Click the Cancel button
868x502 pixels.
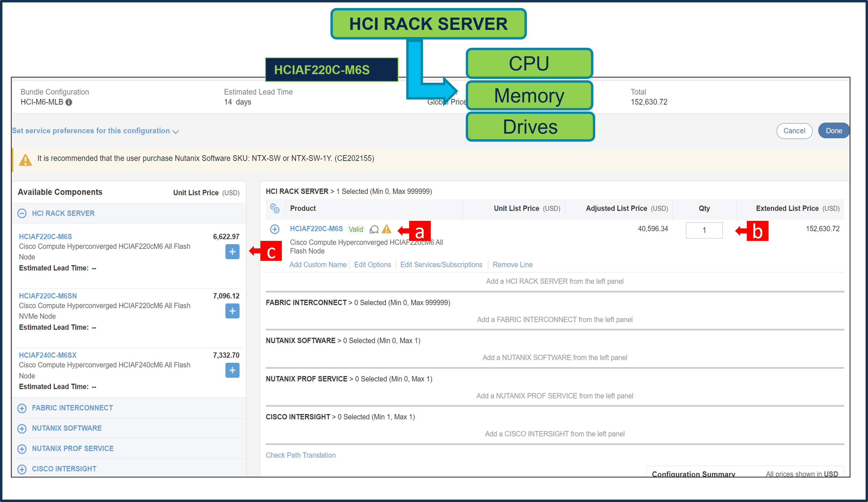tap(794, 131)
